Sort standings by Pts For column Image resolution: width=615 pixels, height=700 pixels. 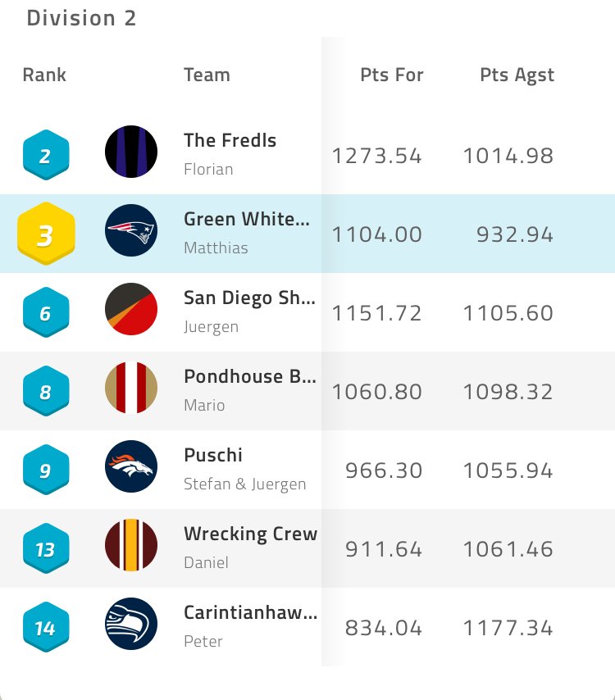point(392,75)
